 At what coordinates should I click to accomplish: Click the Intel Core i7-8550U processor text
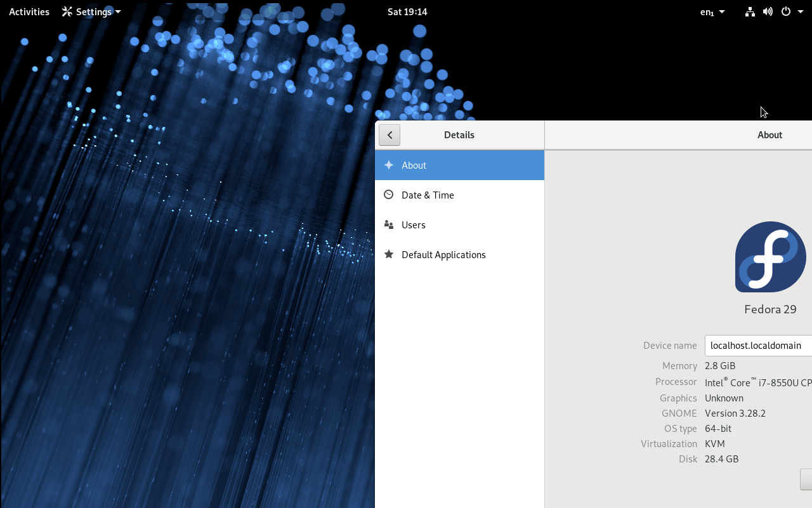click(758, 382)
